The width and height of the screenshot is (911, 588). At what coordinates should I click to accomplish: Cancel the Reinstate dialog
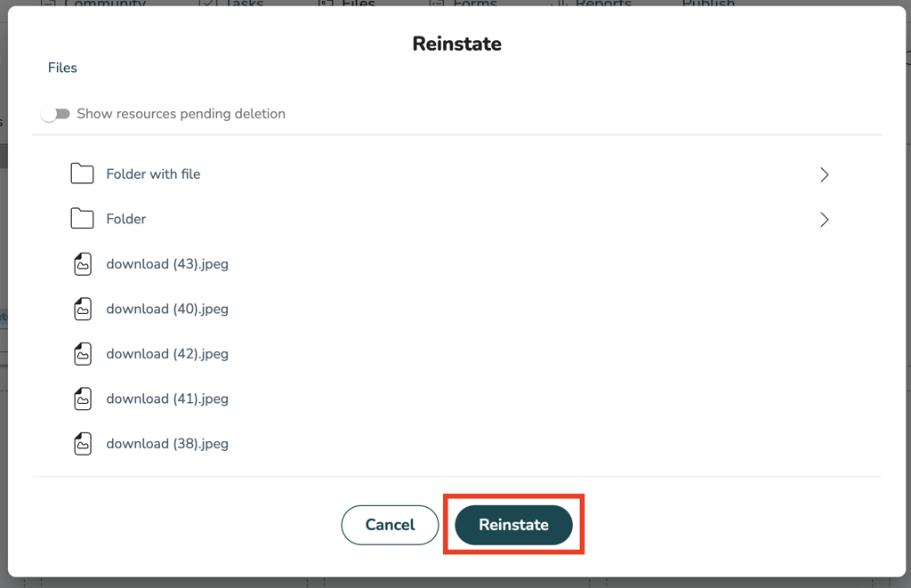pyautogui.click(x=390, y=525)
